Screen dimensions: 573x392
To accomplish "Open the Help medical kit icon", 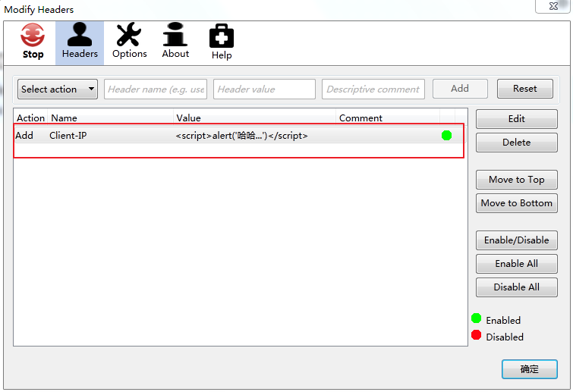I will point(222,42).
